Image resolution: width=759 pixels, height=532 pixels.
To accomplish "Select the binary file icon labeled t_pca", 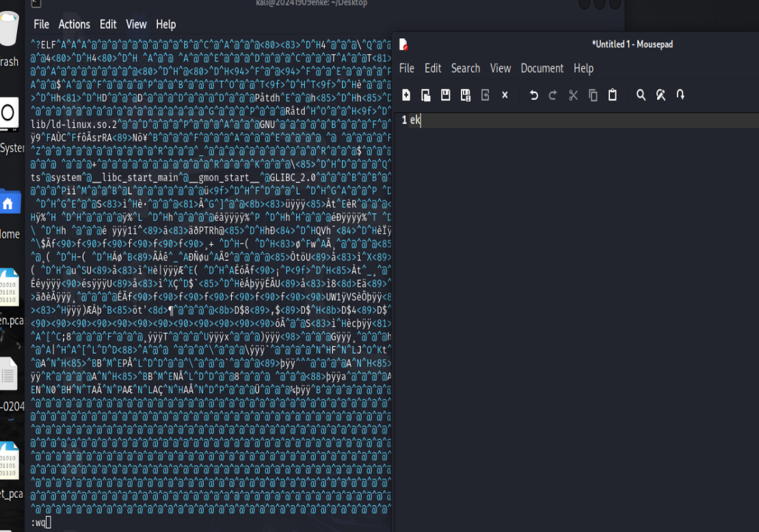I will pos(9,461).
